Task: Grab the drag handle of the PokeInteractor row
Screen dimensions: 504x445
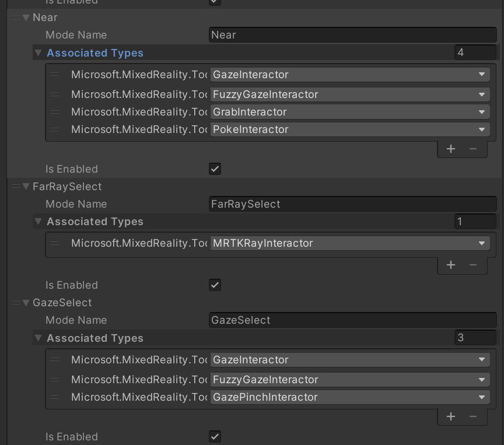Action: tap(55, 129)
